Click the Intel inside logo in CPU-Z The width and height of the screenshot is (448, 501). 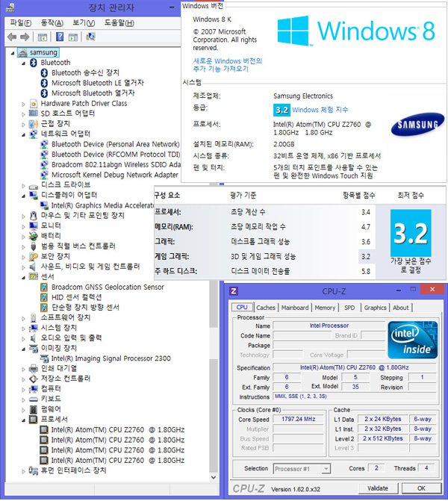pyautogui.click(x=412, y=340)
